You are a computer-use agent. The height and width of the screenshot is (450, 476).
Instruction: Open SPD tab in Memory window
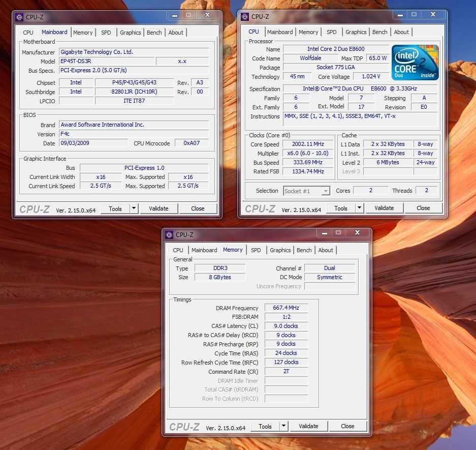pos(256,250)
